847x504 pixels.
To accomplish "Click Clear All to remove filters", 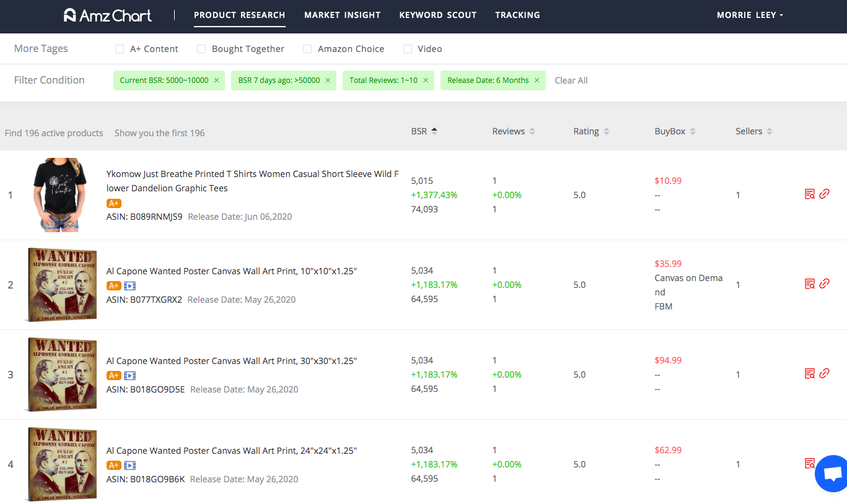I will 571,80.
